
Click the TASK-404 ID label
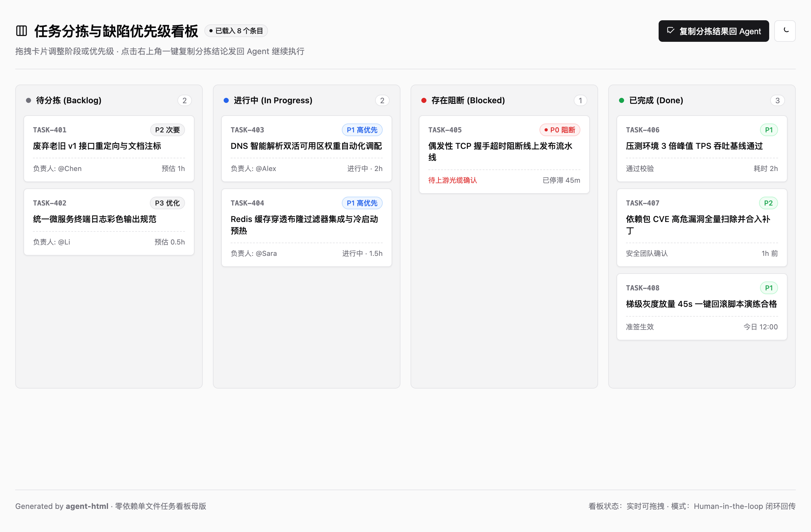(247, 203)
